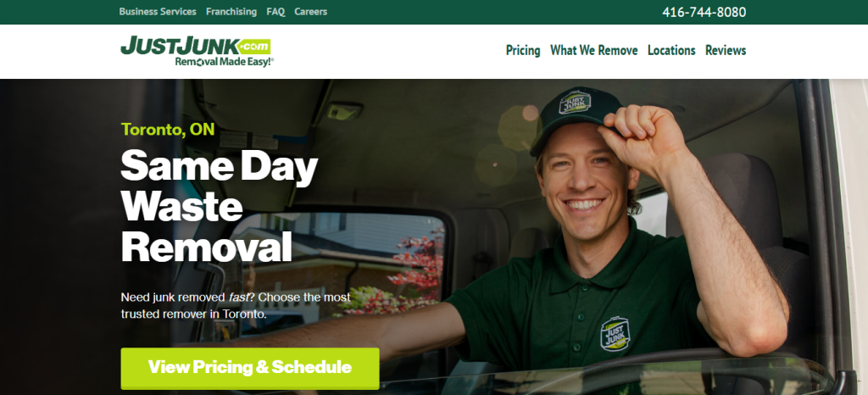
Task: Click the Removal Made Easy tagline
Action: 224,61
